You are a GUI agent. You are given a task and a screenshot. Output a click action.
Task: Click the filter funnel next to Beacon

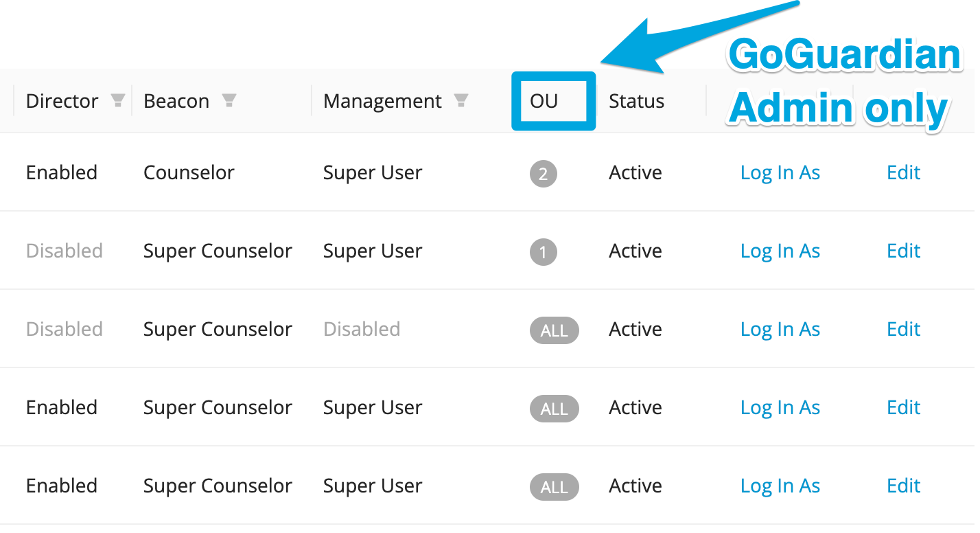tap(229, 100)
